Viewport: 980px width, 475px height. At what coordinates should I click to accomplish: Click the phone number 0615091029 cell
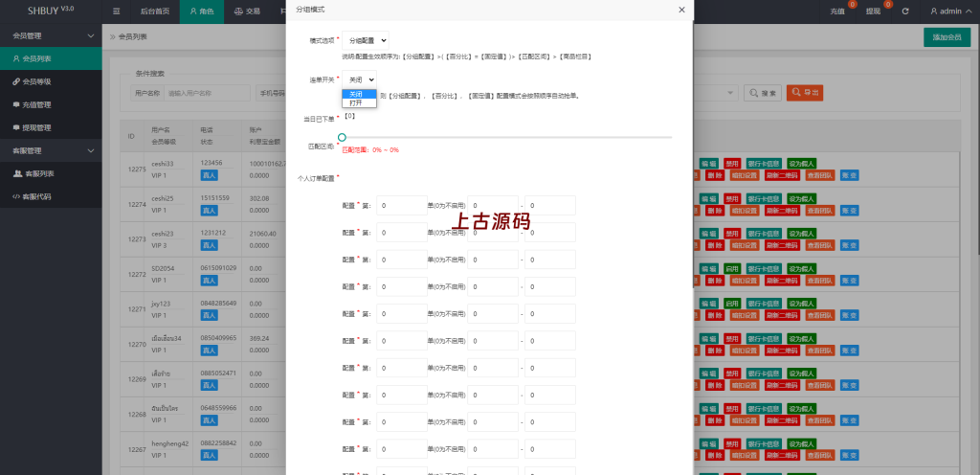click(x=219, y=268)
